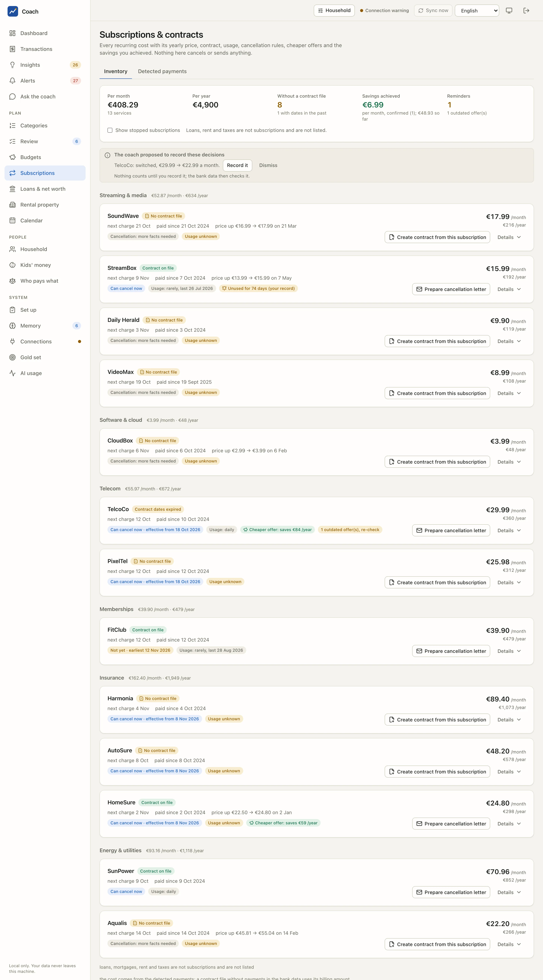Prepare cancellation letter for StreamBox
The width and height of the screenshot is (543, 980).
[x=451, y=289]
